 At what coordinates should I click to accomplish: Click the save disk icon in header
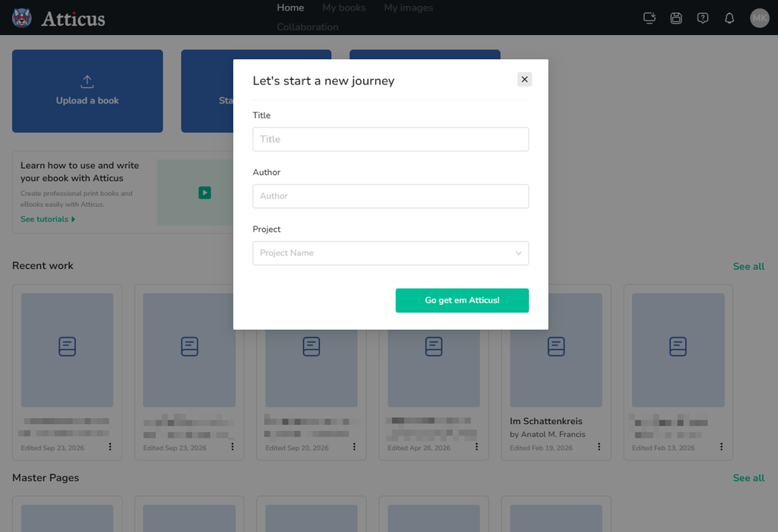(675, 18)
